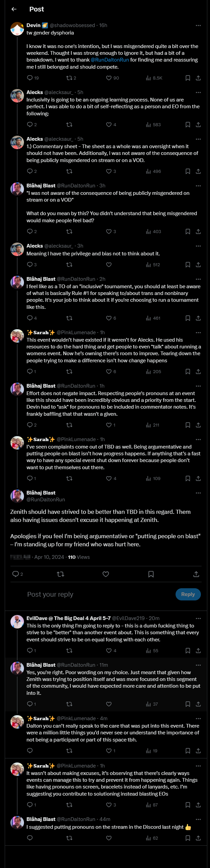This screenshot has height=868, width=210.
Task: Go back using the arrow beside Post
Action: coord(14,9)
